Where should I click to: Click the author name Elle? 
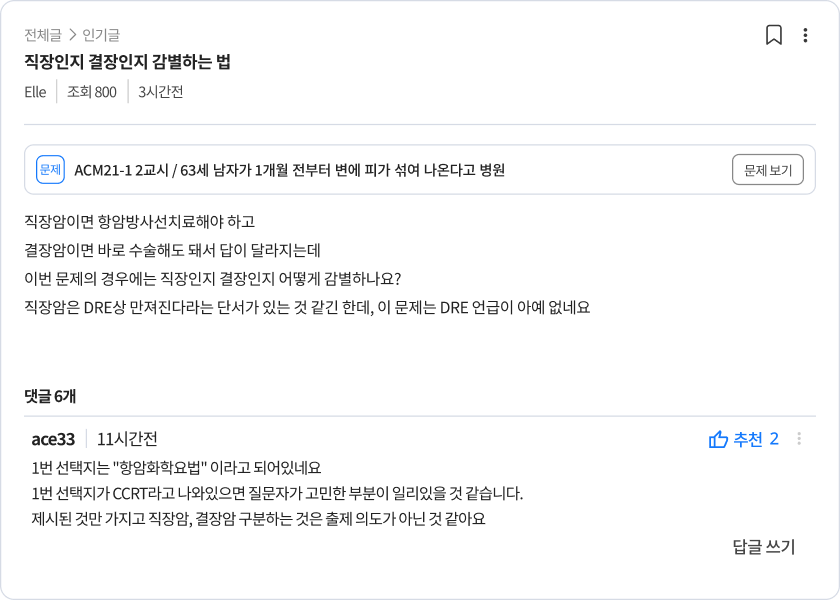(36, 92)
